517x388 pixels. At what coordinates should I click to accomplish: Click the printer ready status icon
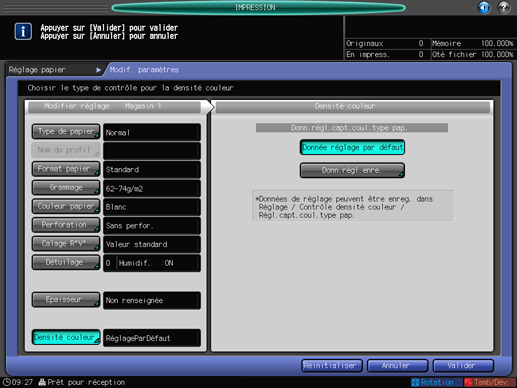point(42,382)
